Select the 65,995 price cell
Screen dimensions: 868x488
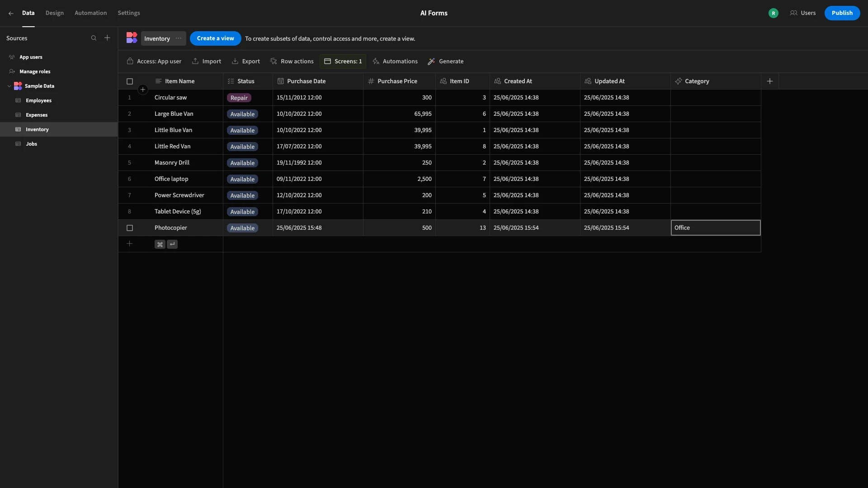[399, 114]
